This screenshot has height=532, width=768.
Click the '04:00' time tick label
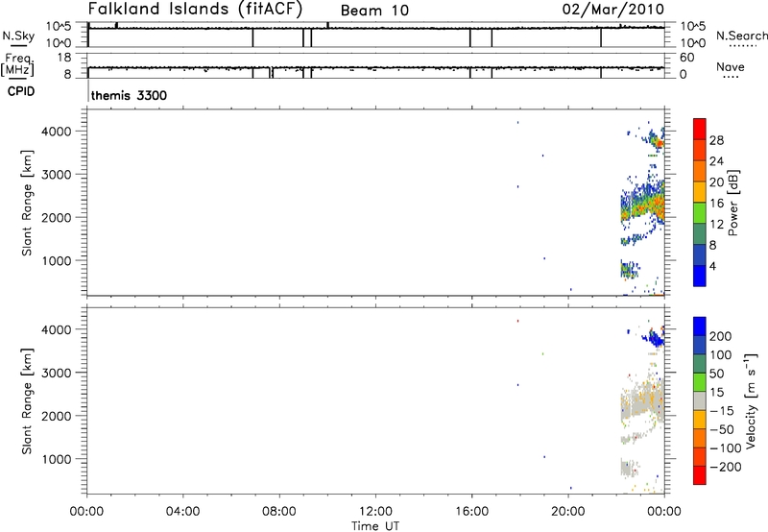[x=183, y=512]
